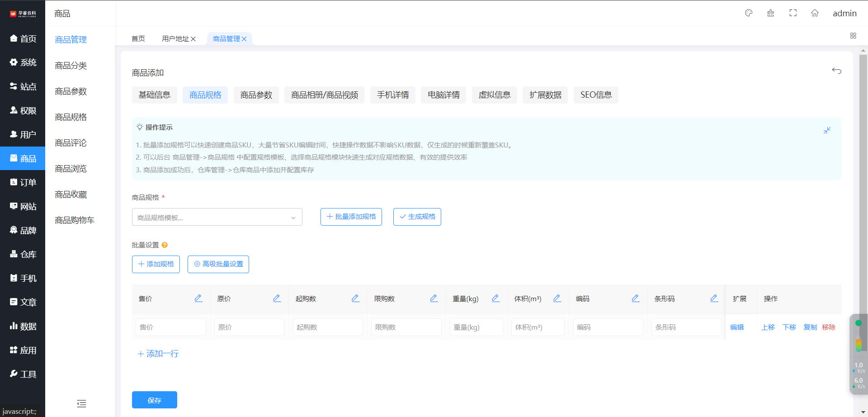Close the 用户地址 tab
This screenshot has height=417, width=868.
point(193,39)
